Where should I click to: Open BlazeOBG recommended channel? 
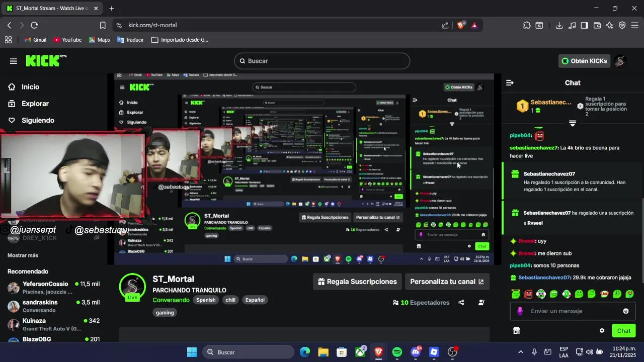pyautogui.click(x=54, y=339)
